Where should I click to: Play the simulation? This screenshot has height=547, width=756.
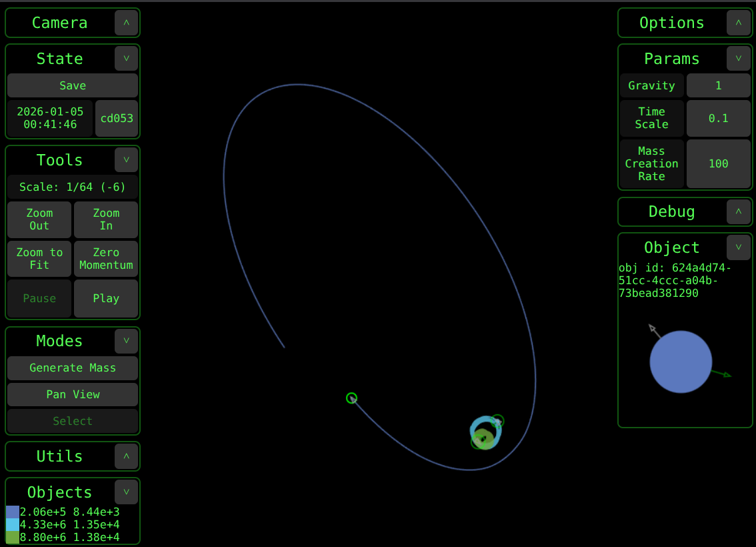pyautogui.click(x=106, y=299)
